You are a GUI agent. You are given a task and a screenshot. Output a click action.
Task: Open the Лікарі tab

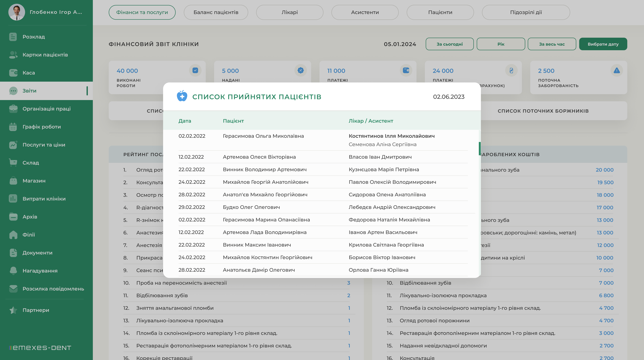(x=290, y=12)
